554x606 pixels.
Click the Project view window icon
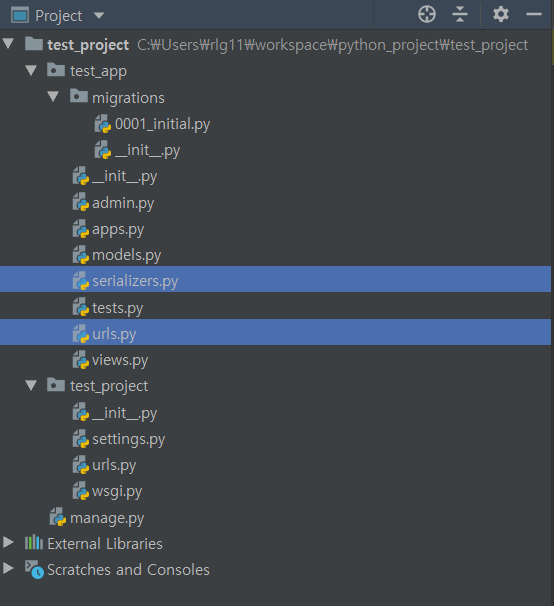(20, 15)
